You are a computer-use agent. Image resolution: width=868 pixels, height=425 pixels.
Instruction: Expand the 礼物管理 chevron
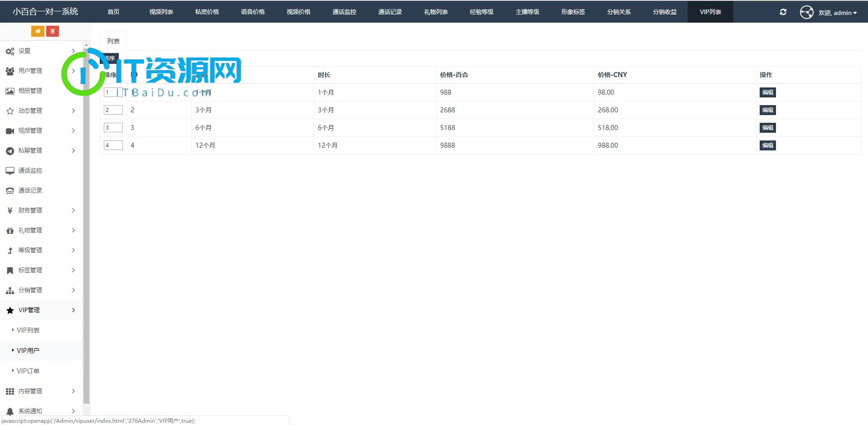[x=73, y=230]
